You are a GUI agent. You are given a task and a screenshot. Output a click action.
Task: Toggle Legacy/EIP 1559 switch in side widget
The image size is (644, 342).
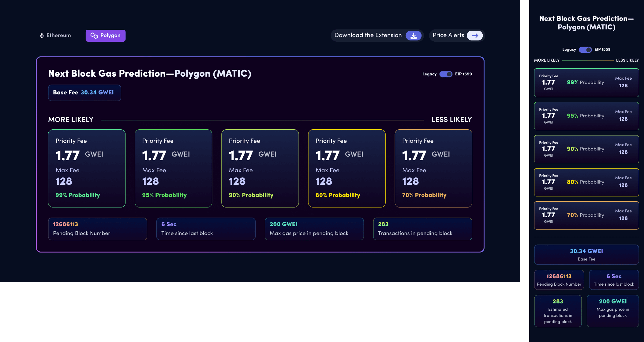point(585,50)
